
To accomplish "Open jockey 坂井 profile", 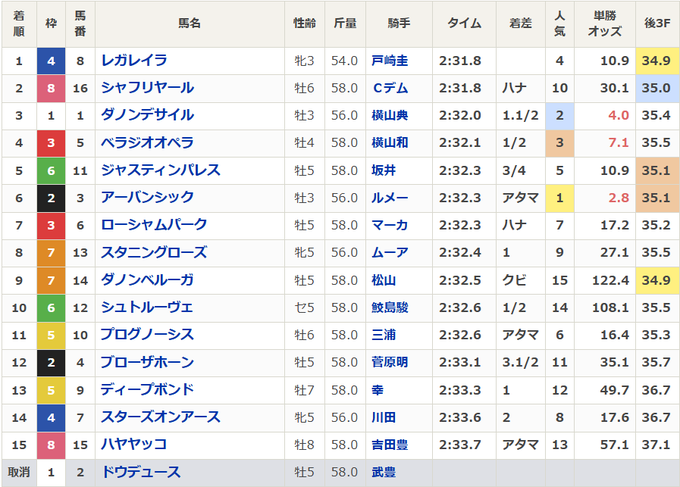I will coord(384,170).
